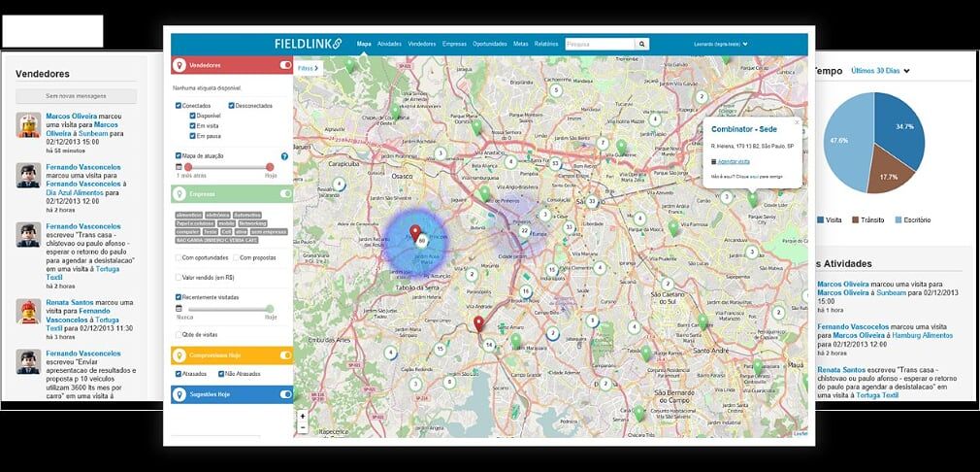Close the Combinator - Sede popup

tap(797, 122)
